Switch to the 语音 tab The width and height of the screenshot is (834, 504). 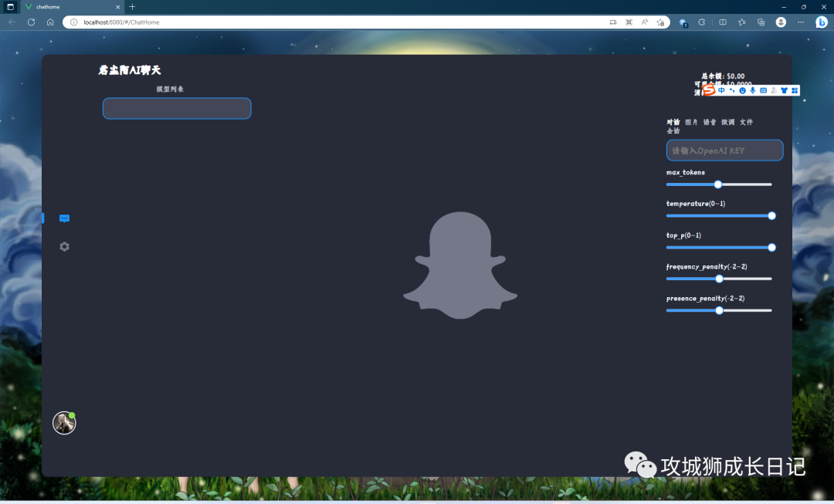710,122
